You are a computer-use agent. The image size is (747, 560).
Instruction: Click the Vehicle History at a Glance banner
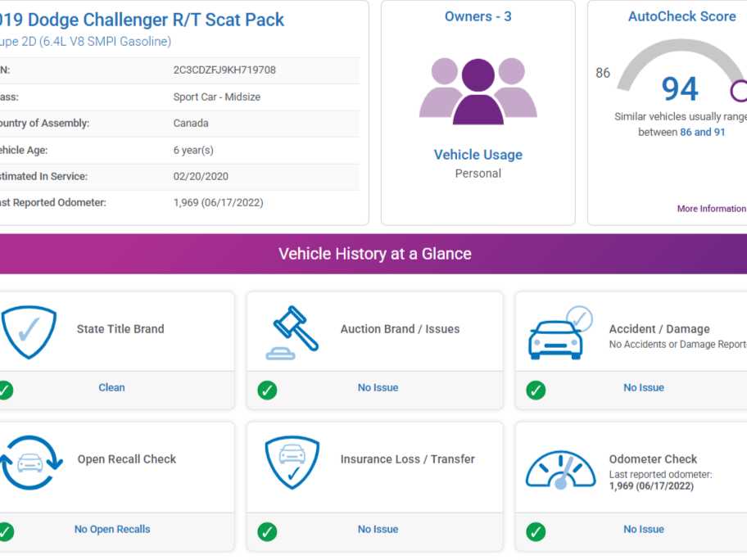373,254
